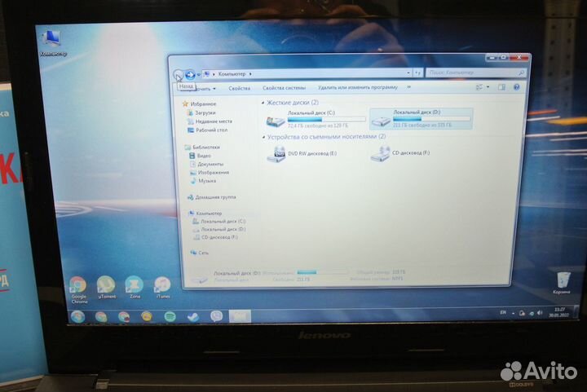Click the usage bar in the details pane

click(x=322, y=272)
